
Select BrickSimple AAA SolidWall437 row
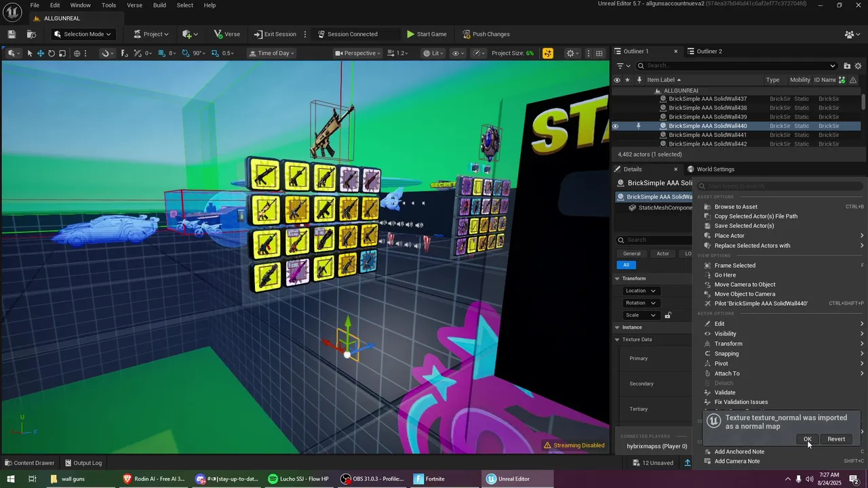coord(737,99)
